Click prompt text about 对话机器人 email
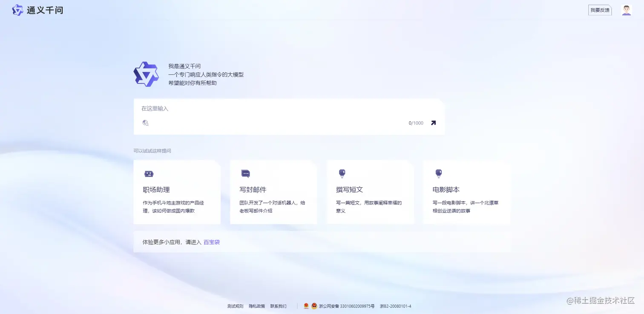Screen dimensions: 644x314 [272, 207]
